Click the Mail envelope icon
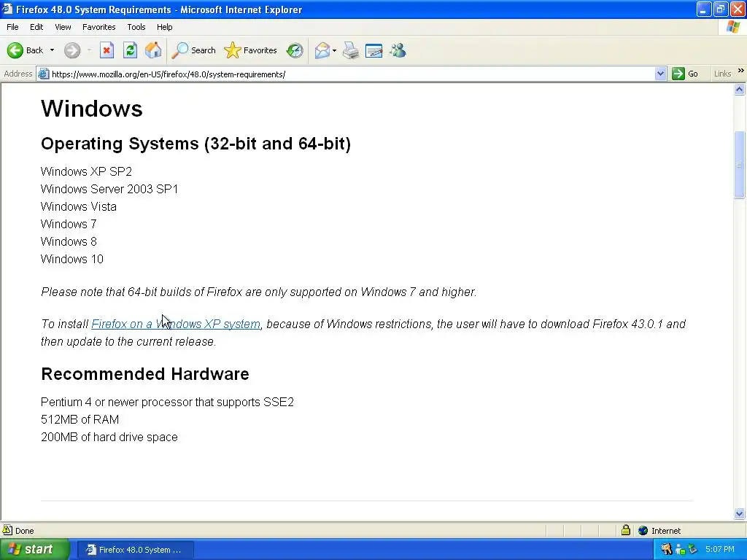 click(x=322, y=50)
